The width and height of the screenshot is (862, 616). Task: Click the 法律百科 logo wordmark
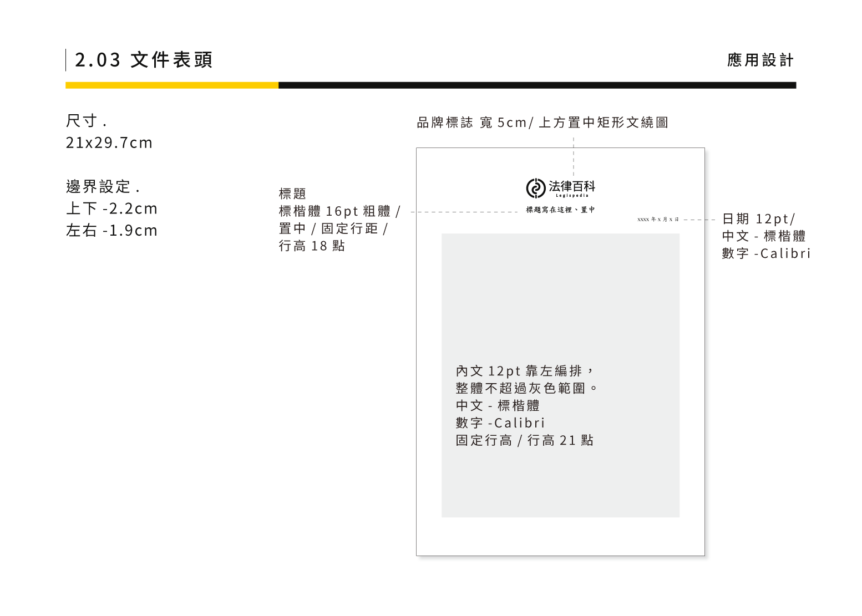[x=572, y=186]
